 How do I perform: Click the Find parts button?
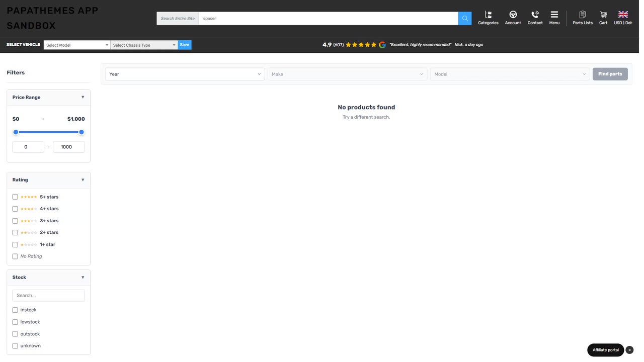[x=610, y=74]
